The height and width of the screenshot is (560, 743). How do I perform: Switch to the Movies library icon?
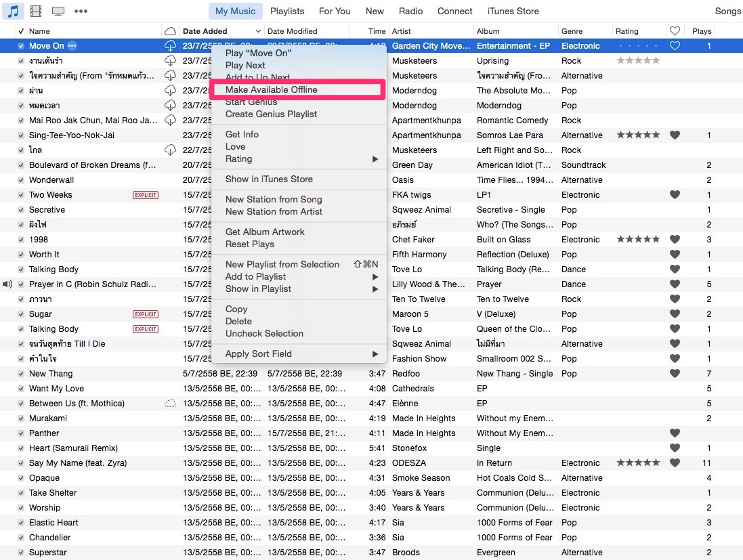click(35, 11)
